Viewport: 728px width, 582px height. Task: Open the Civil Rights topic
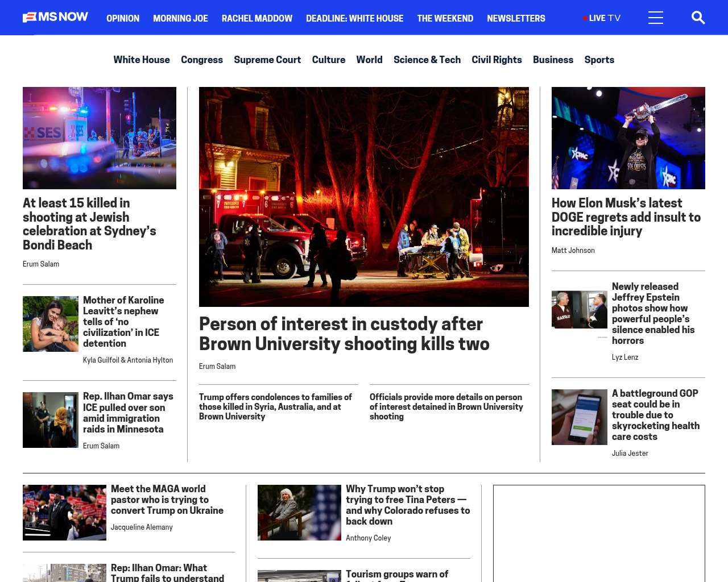[497, 60]
